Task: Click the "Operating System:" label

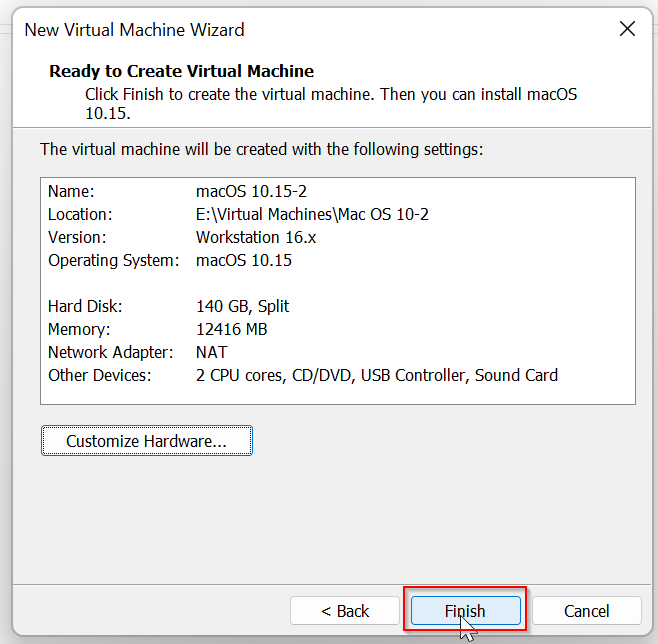Action: (113, 260)
